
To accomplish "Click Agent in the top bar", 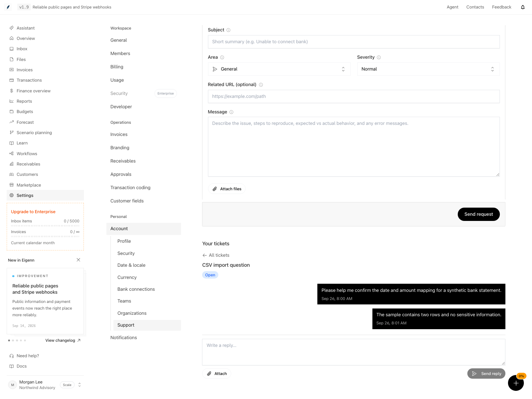I will pyautogui.click(x=453, y=7).
